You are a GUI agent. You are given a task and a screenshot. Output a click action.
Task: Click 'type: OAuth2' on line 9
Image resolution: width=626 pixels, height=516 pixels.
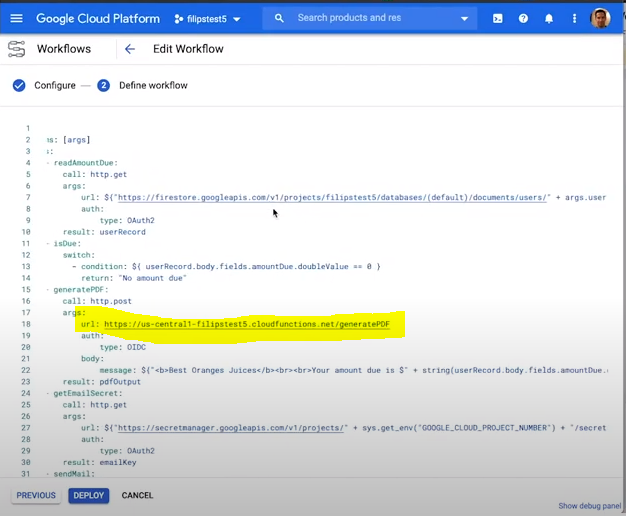point(127,220)
